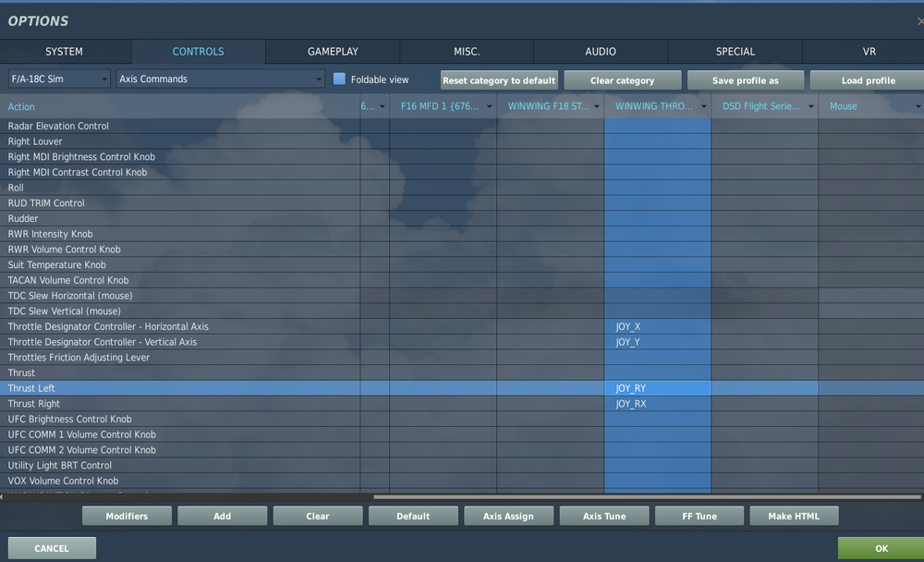Open the Modifiers panel
Screen dimensions: 924x562
pos(127,516)
